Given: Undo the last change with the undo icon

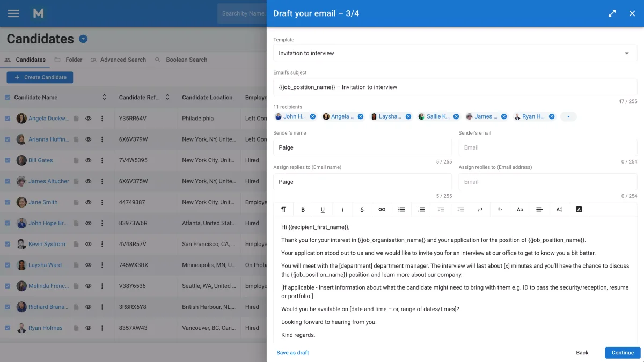Looking at the screenshot, I should point(500,209).
